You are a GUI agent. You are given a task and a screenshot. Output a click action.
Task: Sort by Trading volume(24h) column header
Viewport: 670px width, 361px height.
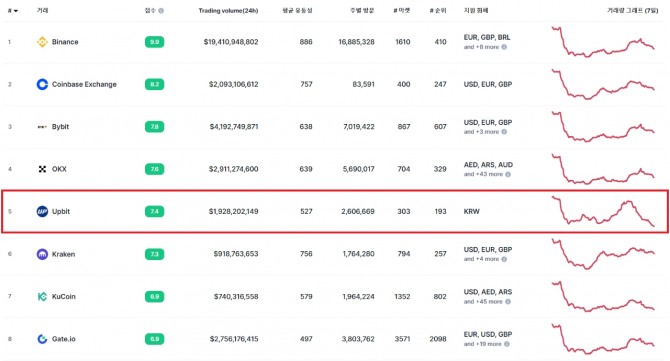(228, 11)
